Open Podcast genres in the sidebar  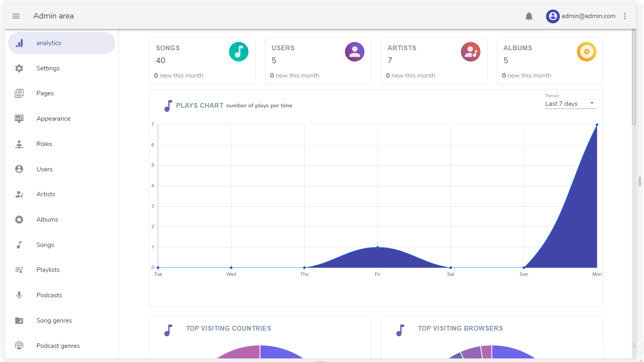(62, 346)
